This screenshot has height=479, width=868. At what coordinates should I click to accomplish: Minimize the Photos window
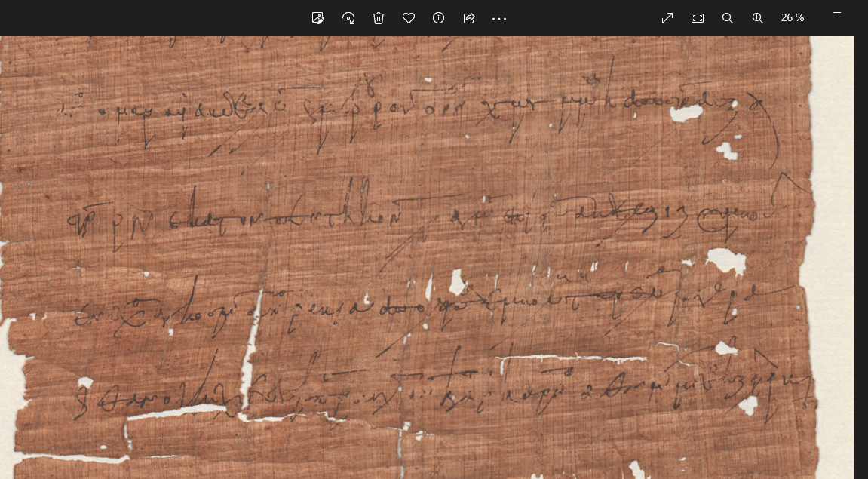pyautogui.click(x=837, y=12)
